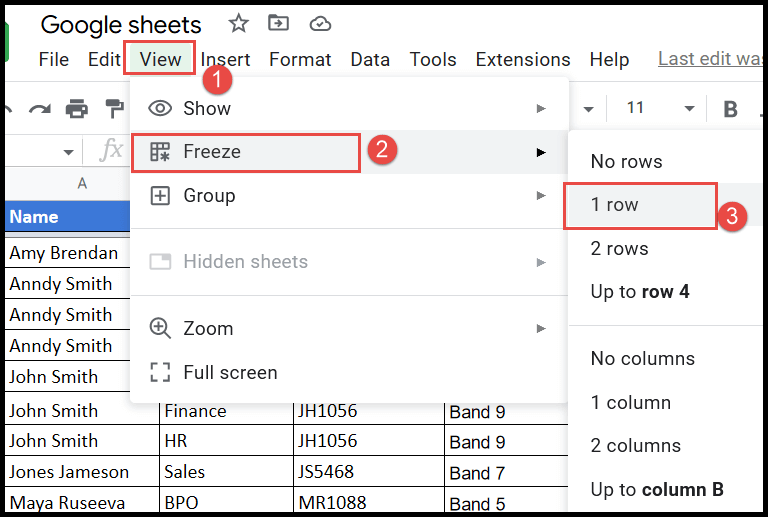Viewport: 768px width, 517px height.
Task: Select the Jones Jameson cell
Action: [82, 471]
